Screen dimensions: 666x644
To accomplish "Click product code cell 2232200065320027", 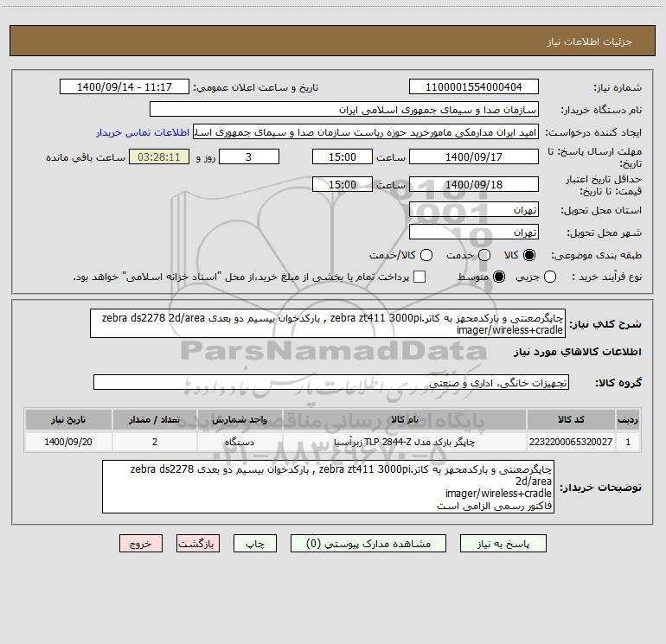I will point(571,442).
